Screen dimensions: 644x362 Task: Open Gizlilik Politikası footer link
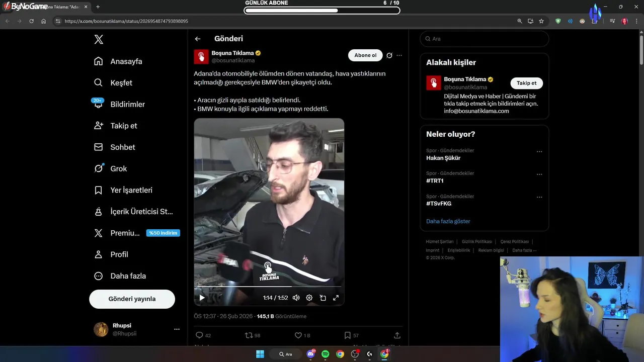click(477, 242)
